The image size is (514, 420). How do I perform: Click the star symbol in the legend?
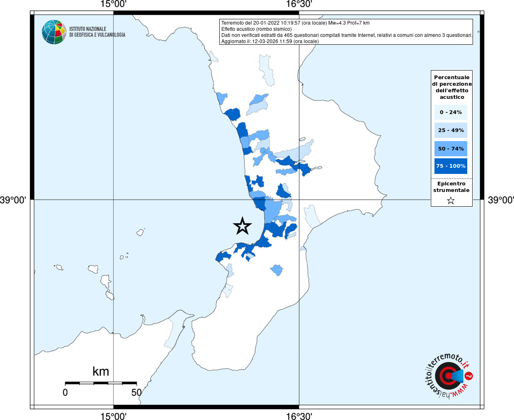pyautogui.click(x=451, y=201)
